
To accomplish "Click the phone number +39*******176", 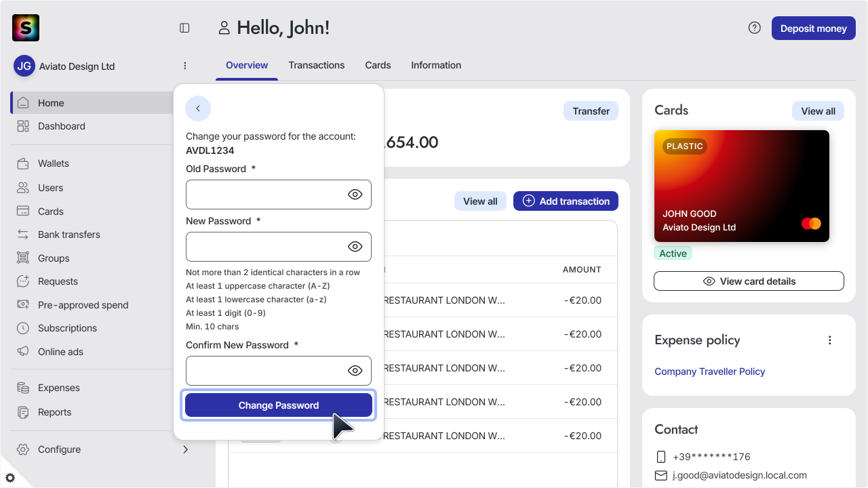I will coord(711,457).
